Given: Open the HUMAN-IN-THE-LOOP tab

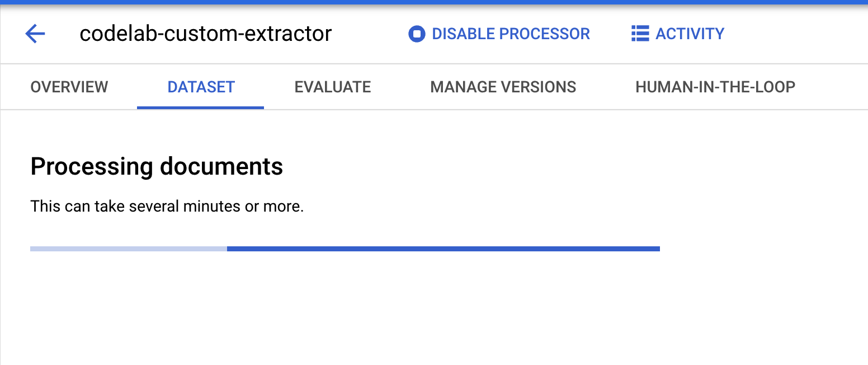Looking at the screenshot, I should (x=715, y=87).
